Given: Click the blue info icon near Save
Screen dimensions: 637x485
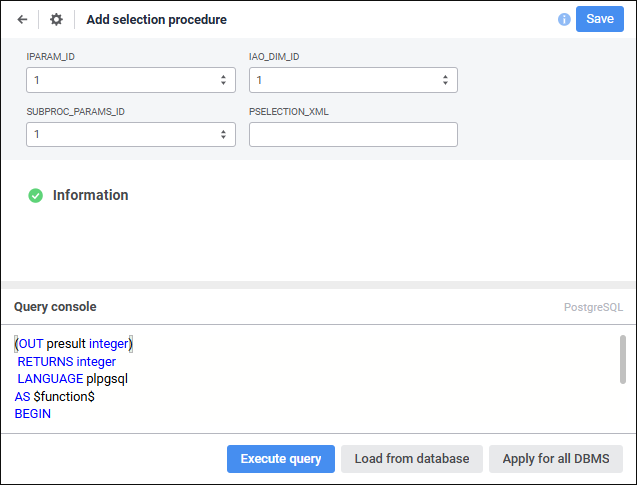Looking at the screenshot, I should coord(564,19).
